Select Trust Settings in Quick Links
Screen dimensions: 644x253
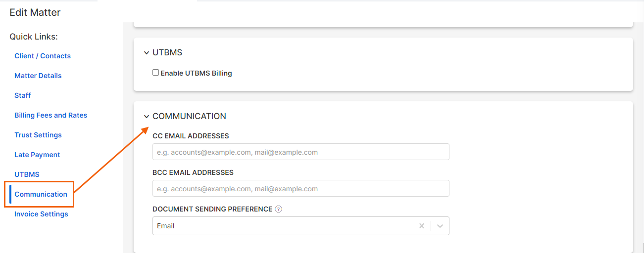click(x=38, y=135)
